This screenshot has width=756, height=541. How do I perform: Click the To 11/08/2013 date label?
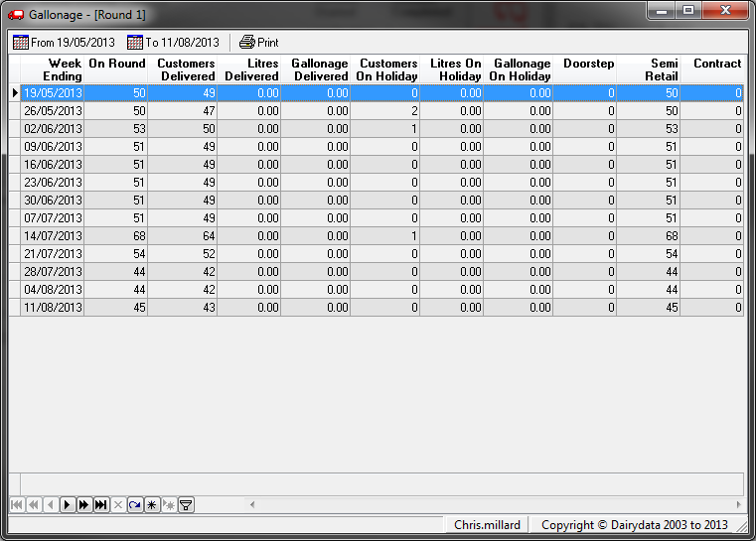[182, 43]
